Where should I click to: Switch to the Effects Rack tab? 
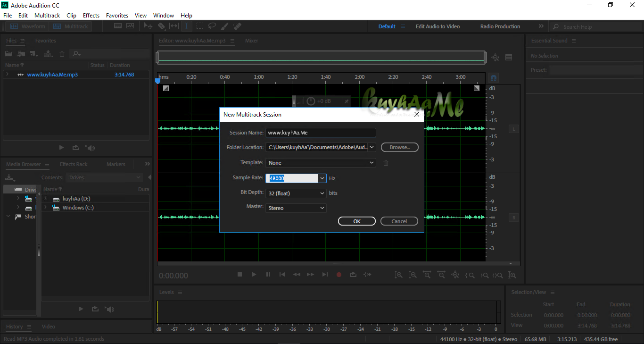[x=74, y=164]
